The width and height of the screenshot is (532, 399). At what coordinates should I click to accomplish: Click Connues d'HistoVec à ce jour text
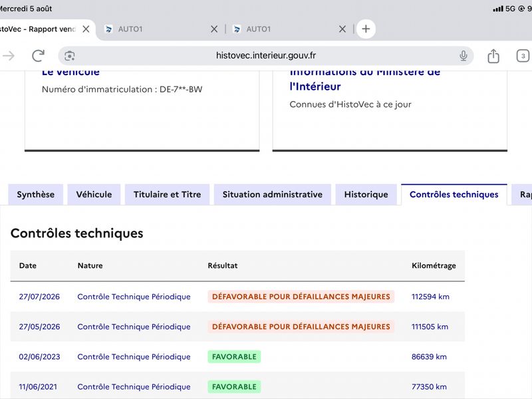click(350, 104)
